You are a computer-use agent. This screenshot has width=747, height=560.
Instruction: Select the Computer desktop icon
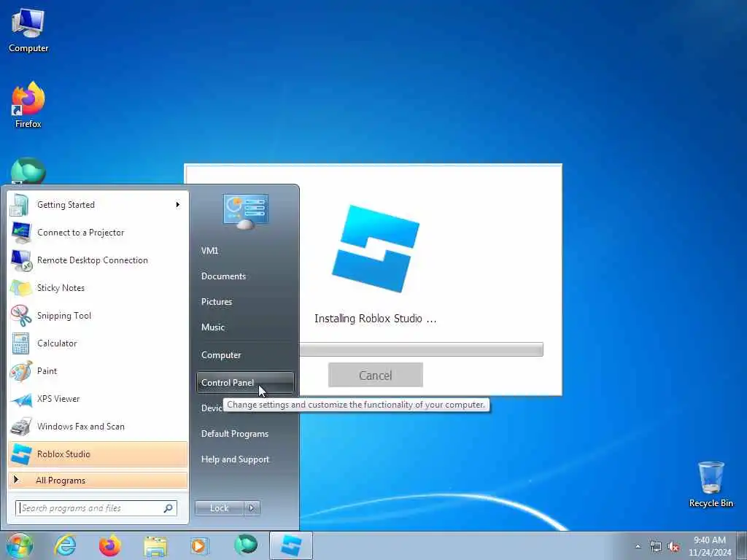click(28, 31)
